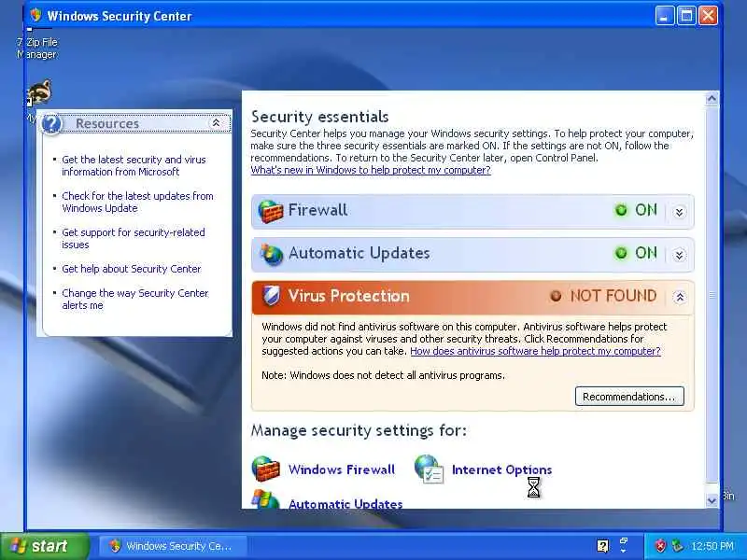
Task: Open 'Get help about Security Center' link
Action: [132, 269]
